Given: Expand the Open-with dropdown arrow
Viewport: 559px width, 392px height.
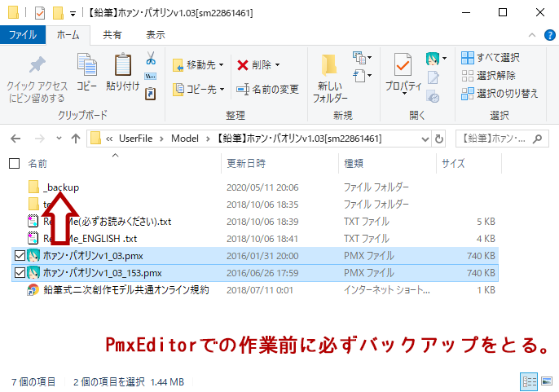Looking at the screenshot, I should [444, 58].
